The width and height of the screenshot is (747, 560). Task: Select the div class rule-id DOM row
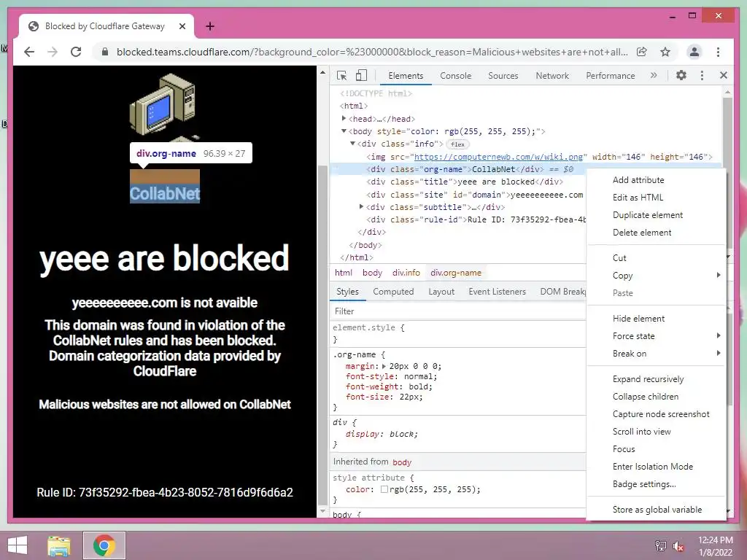click(476, 219)
